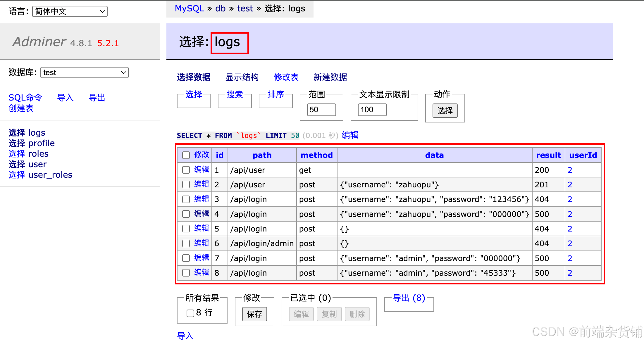Expand the database selector showing test
The height and width of the screenshot is (342, 644).
pos(84,72)
